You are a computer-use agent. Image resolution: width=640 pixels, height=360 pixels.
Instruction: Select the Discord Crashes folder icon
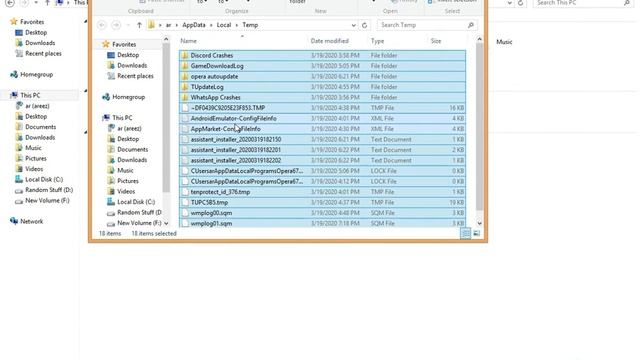point(185,55)
